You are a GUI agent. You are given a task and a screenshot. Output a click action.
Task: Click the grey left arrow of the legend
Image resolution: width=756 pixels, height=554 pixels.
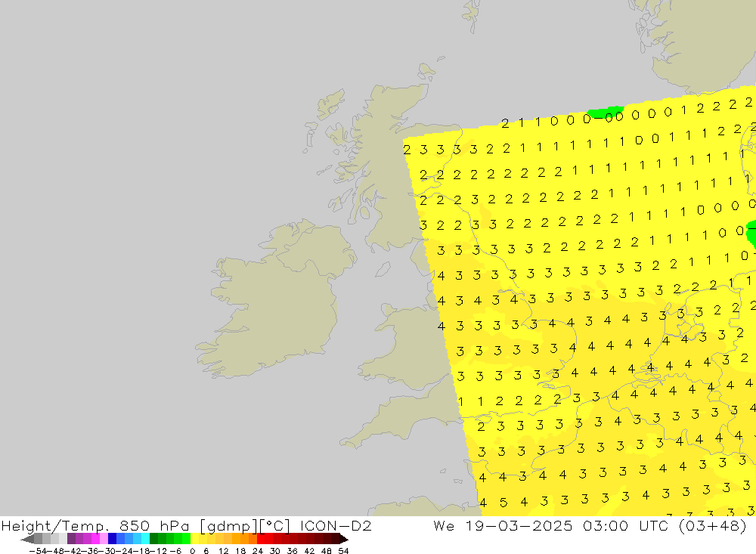[27, 539]
